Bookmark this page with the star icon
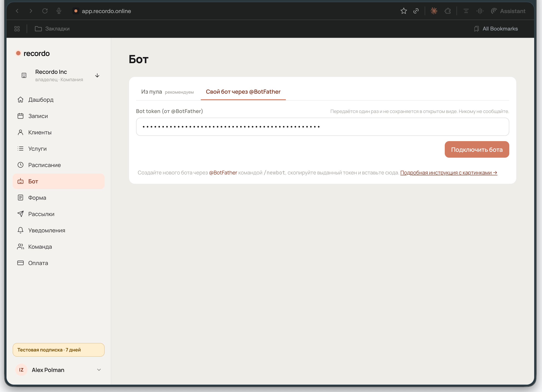The height and width of the screenshot is (392, 542). (404, 11)
